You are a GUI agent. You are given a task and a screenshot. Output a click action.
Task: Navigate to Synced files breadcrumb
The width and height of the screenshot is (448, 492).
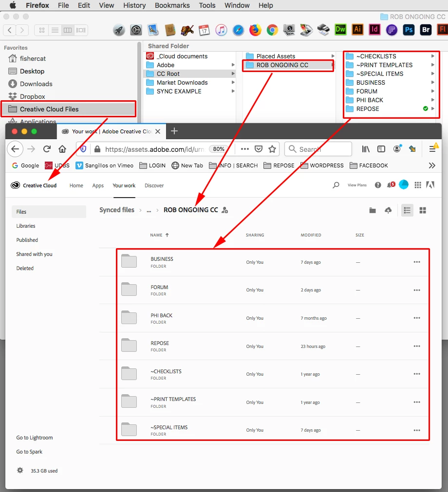tap(117, 210)
